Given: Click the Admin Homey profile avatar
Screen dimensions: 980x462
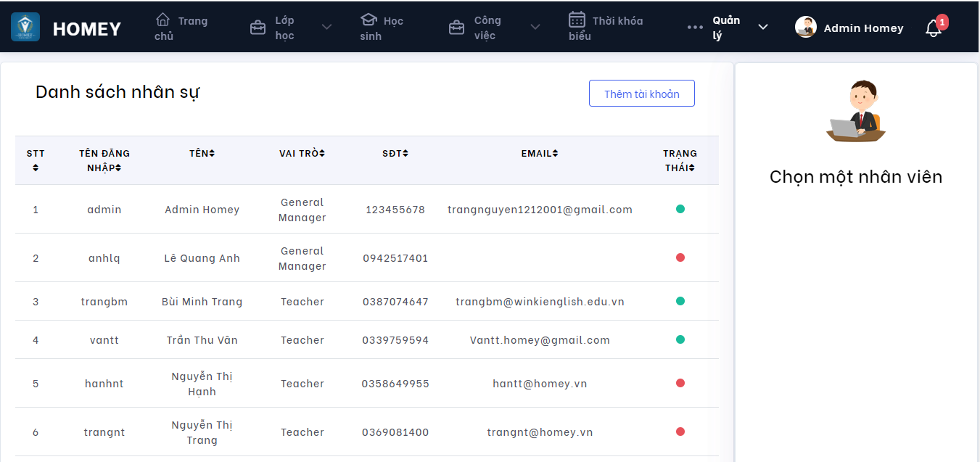Looking at the screenshot, I should tap(806, 28).
